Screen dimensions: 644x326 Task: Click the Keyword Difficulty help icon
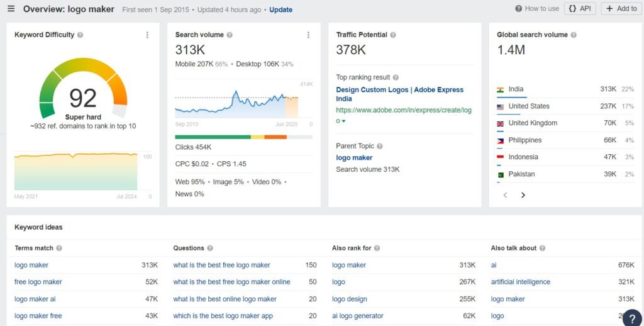tap(80, 35)
